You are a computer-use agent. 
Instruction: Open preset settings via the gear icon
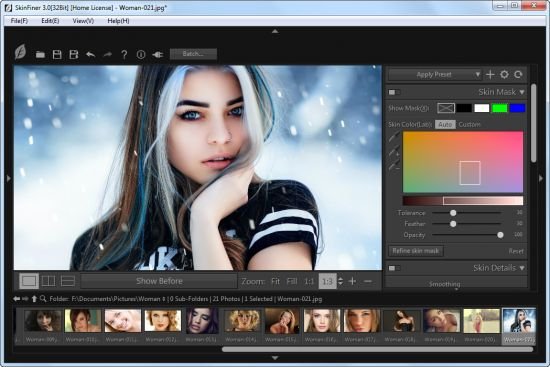tap(504, 74)
